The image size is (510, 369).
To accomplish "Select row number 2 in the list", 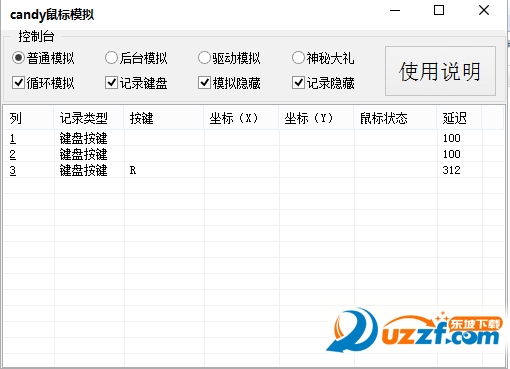I will click(13, 154).
